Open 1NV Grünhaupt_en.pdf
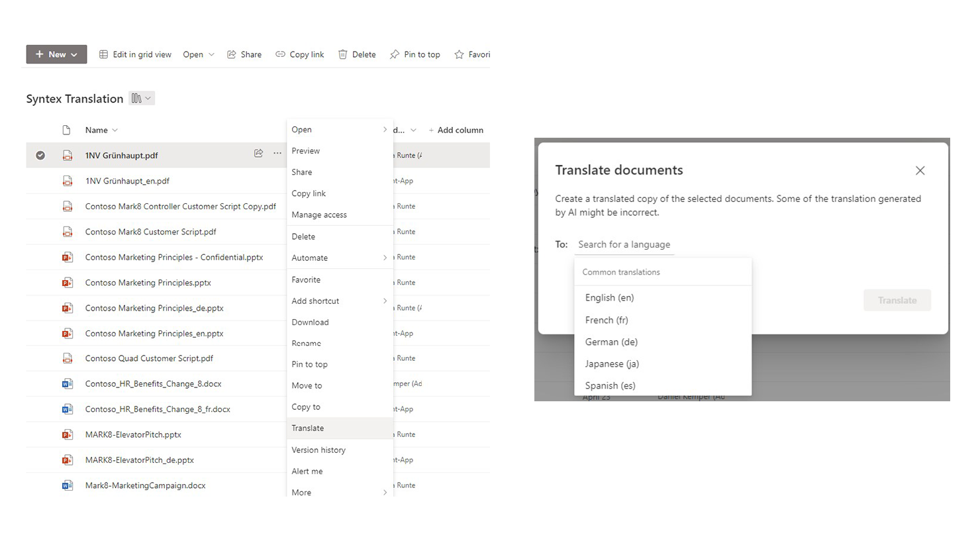The height and width of the screenshot is (539, 980). coord(127,181)
